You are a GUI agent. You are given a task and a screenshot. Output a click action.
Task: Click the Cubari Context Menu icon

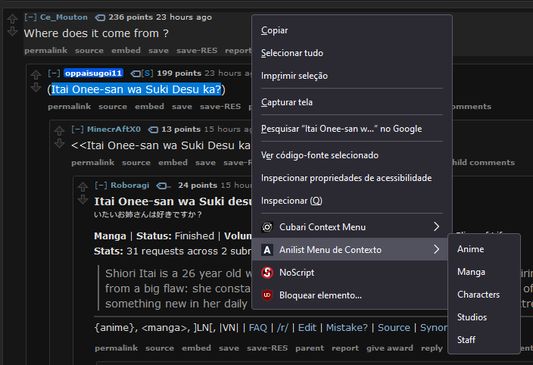(x=267, y=227)
